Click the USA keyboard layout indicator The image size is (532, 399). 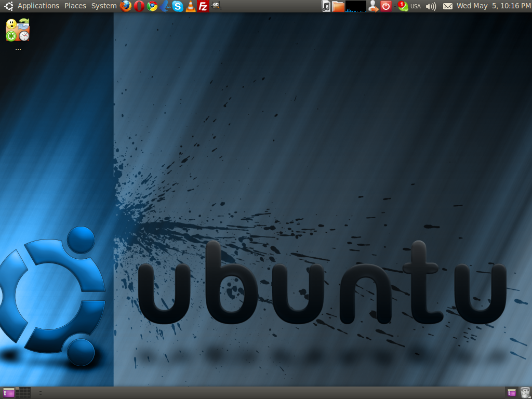415,6
